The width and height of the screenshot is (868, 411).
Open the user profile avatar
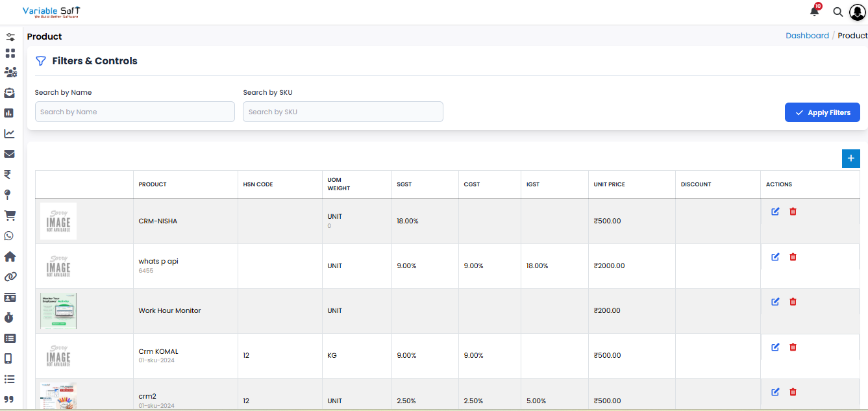(x=858, y=12)
